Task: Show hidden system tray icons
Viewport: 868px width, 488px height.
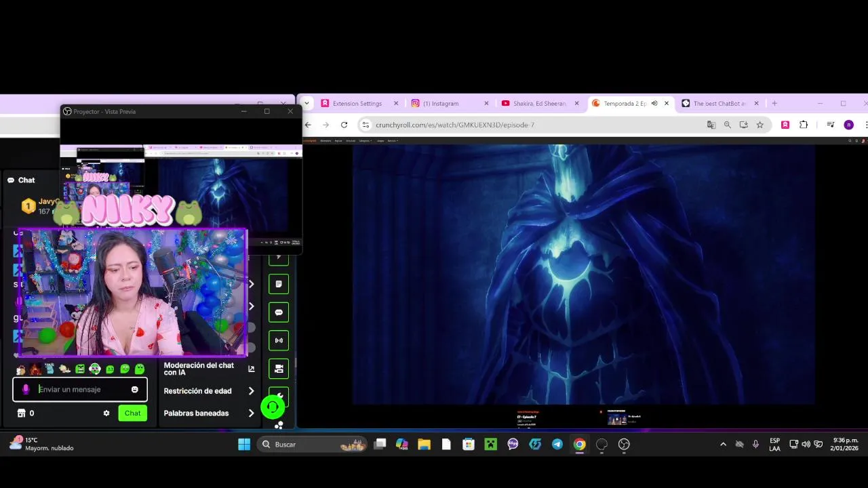Action: (723, 445)
